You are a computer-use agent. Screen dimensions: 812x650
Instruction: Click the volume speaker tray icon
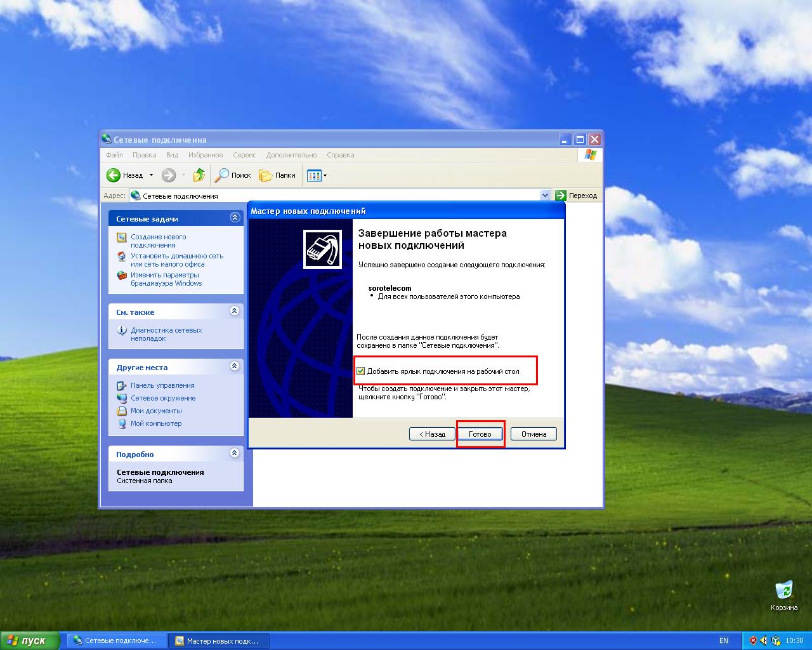pos(764,640)
